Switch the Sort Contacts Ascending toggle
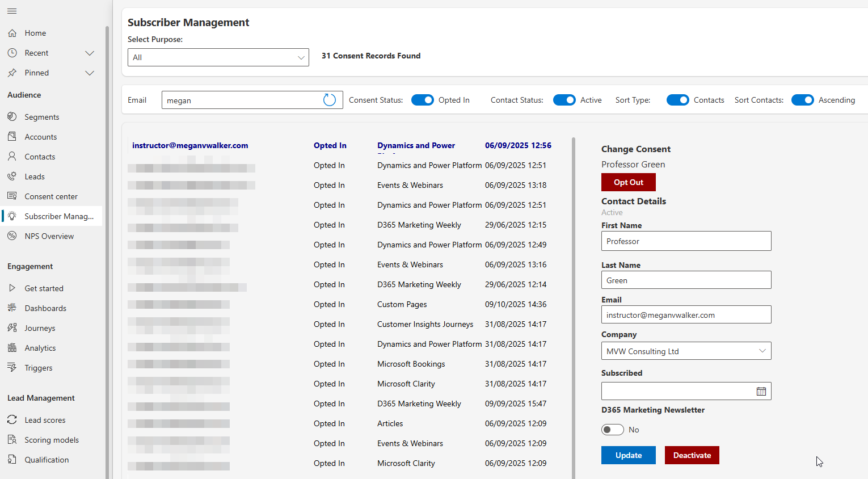868x479 pixels. click(x=803, y=100)
